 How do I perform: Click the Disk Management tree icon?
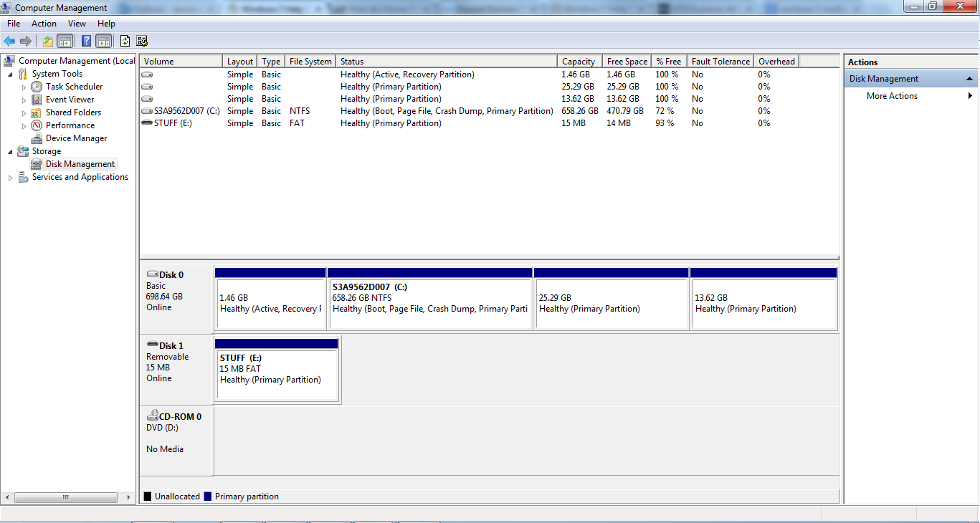pos(37,164)
